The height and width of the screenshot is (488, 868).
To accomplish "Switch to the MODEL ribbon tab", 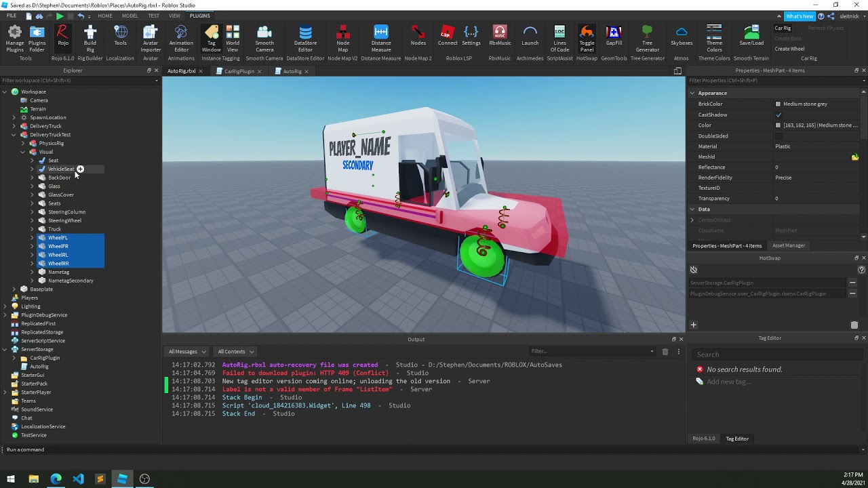I will tap(130, 16).
